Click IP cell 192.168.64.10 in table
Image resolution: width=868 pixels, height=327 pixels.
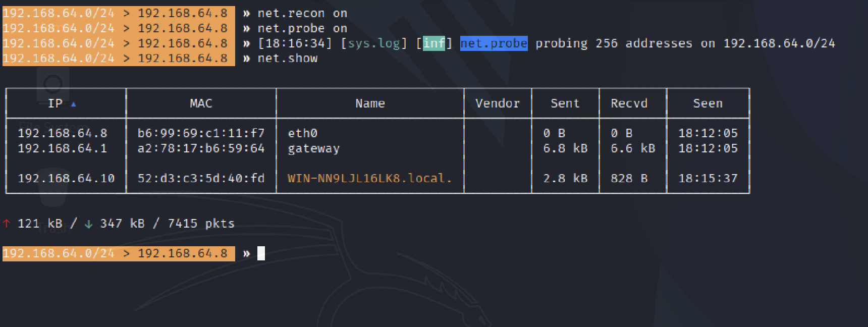pos(66,179)
